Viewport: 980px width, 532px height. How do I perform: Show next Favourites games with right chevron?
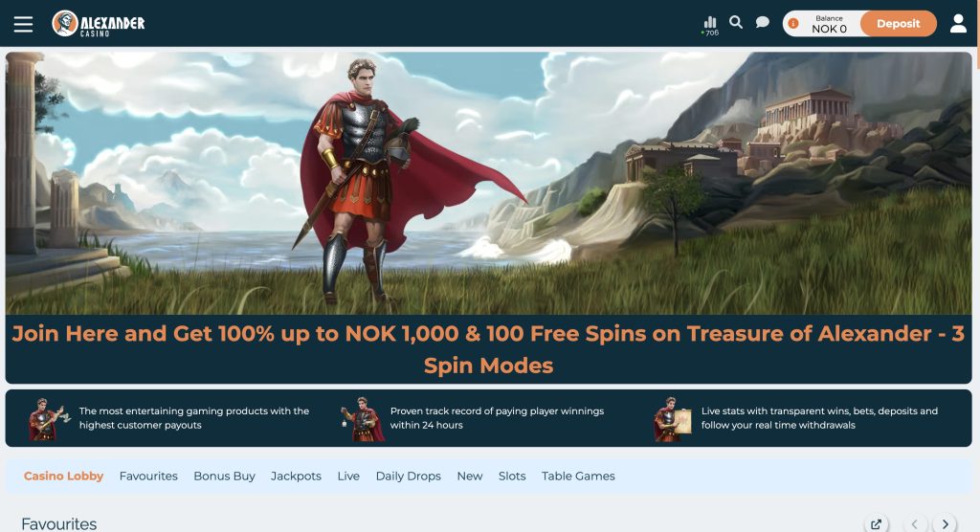[945, 524]
